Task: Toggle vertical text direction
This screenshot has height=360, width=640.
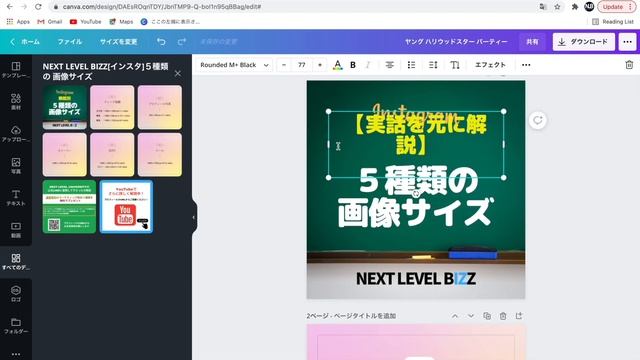Action: click(x=455, y=65)
